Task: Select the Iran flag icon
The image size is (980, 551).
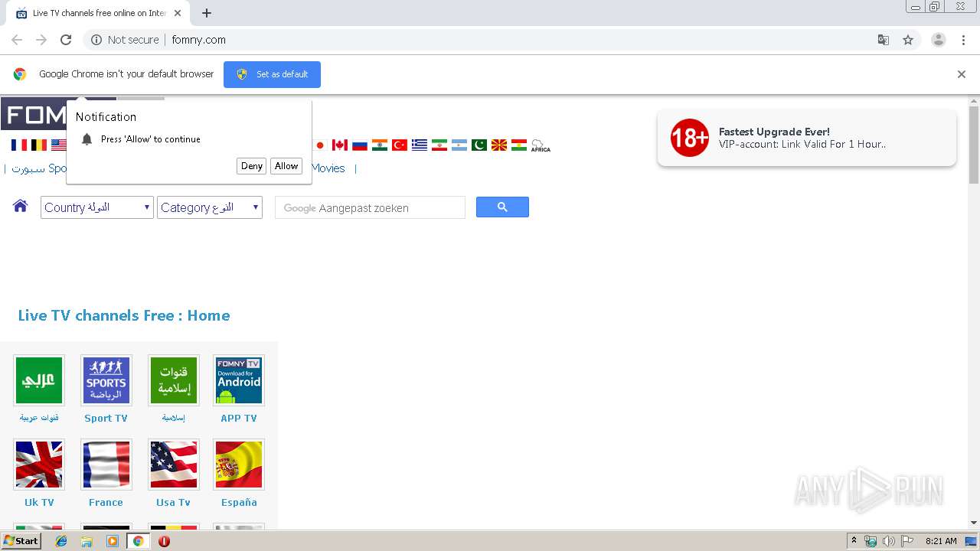Action: pyautogui.click(x=439, y=145)
